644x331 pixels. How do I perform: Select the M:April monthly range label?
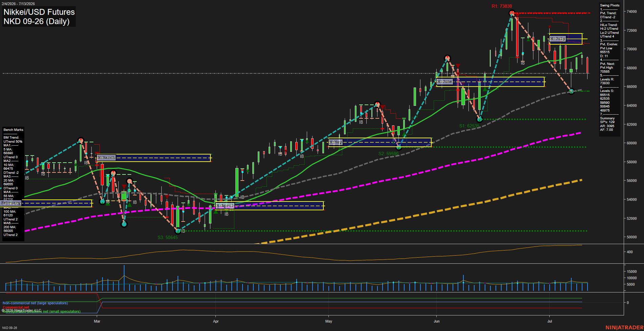[x=225, y=206]
